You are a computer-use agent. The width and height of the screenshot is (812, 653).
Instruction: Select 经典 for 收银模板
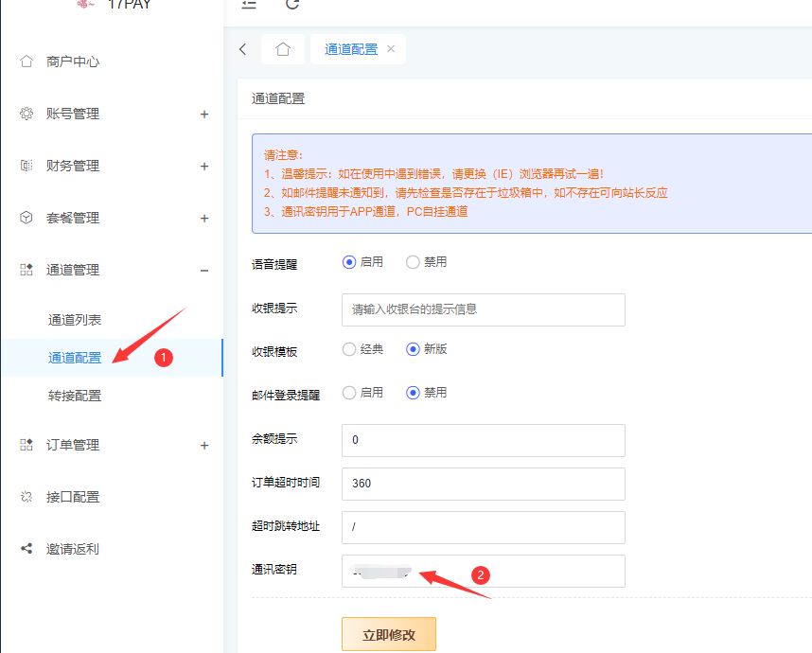click(x=349, y=349)
